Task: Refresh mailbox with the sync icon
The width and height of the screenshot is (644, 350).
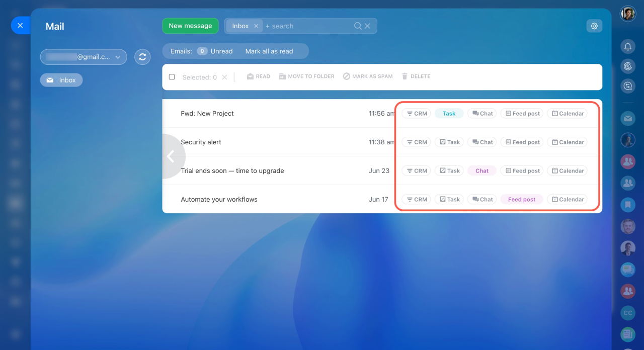Action: tap(142, 57)
